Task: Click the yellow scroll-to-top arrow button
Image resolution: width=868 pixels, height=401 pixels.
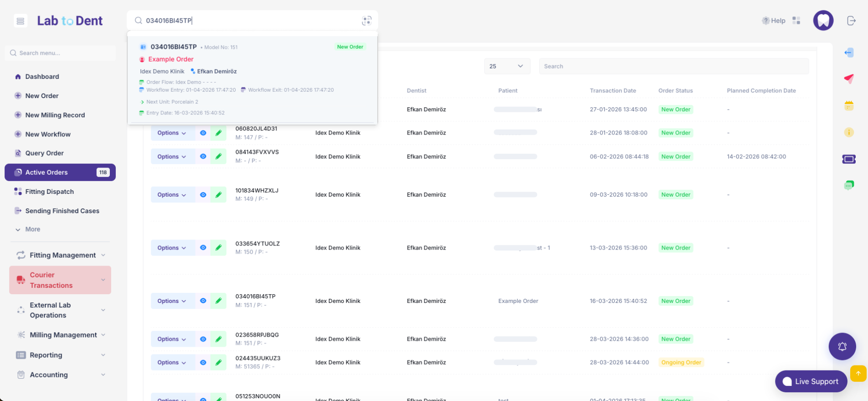Action: [x=858, y=374]
